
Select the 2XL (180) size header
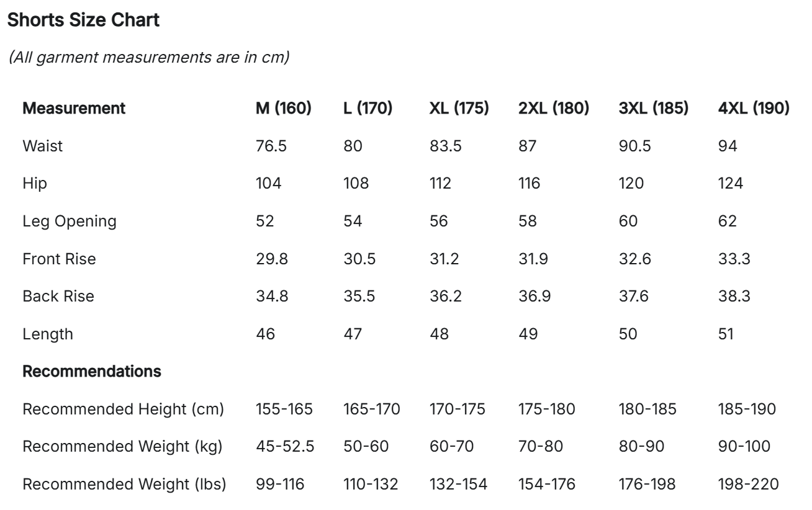(553, 109)
